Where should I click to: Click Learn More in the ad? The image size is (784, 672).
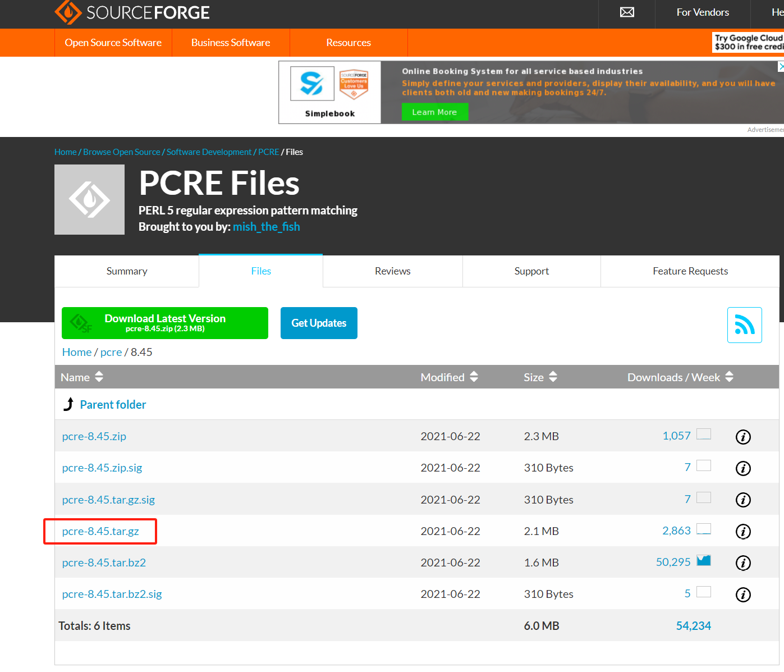coord(434,112)
